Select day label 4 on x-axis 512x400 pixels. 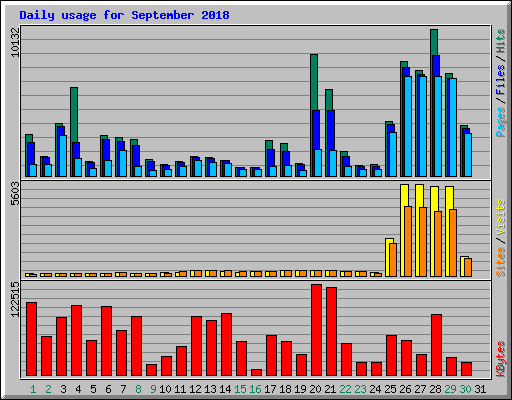(78, 389)
